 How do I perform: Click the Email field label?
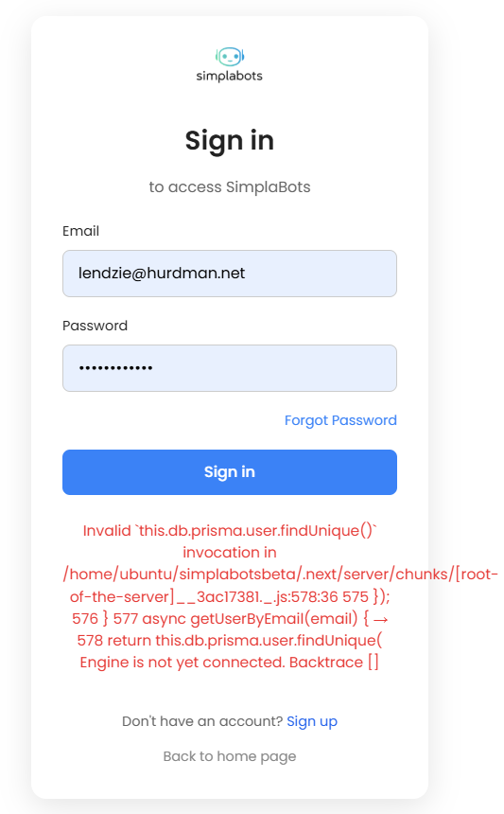(x=81, y=231)
